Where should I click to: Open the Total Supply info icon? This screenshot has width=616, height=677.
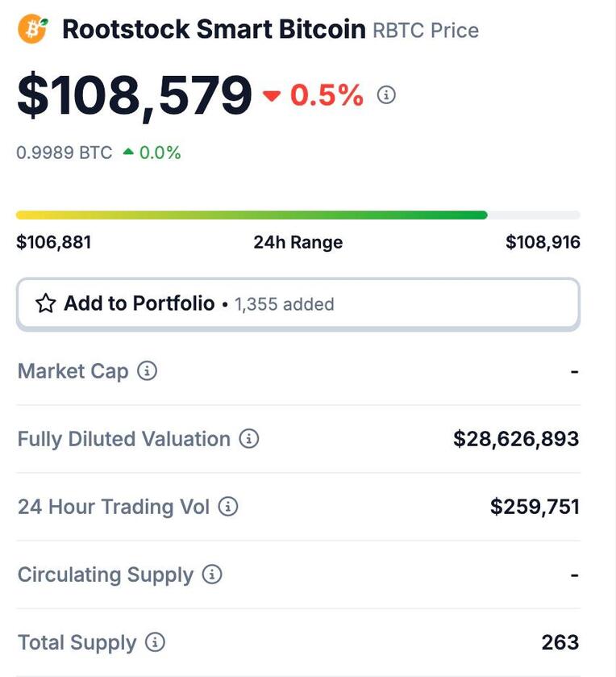click(155, 642)
